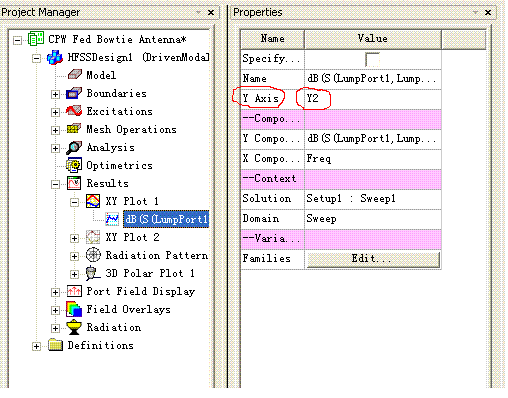Screen dimensions: 508x398
Task: Click the Families property name cell
Action: (x=272, y=259)
